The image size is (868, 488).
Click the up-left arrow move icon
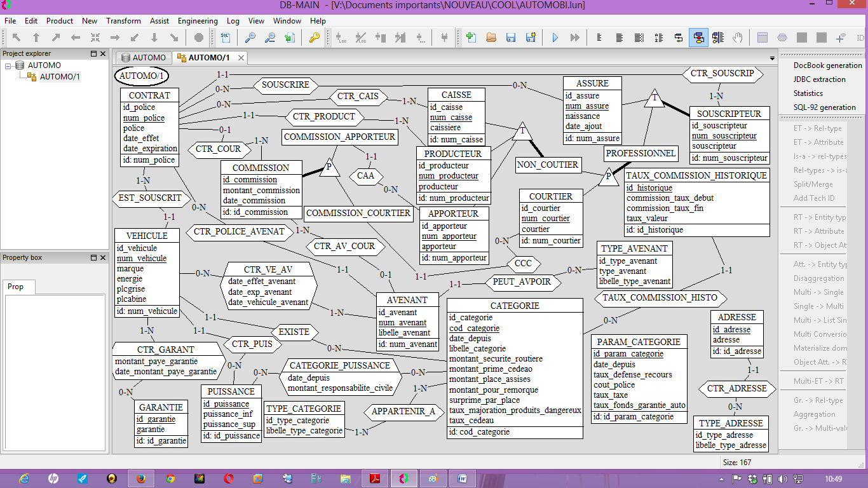coord(17,37)
